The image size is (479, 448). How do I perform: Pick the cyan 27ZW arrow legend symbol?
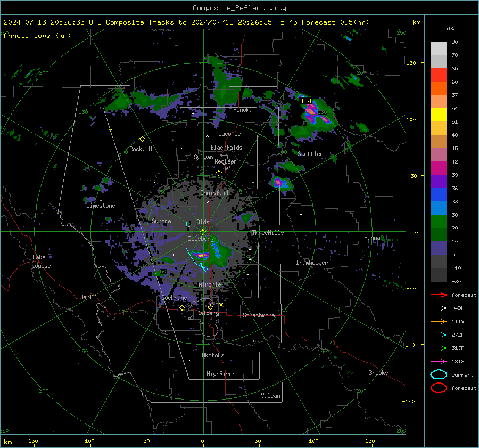point(439,335)
